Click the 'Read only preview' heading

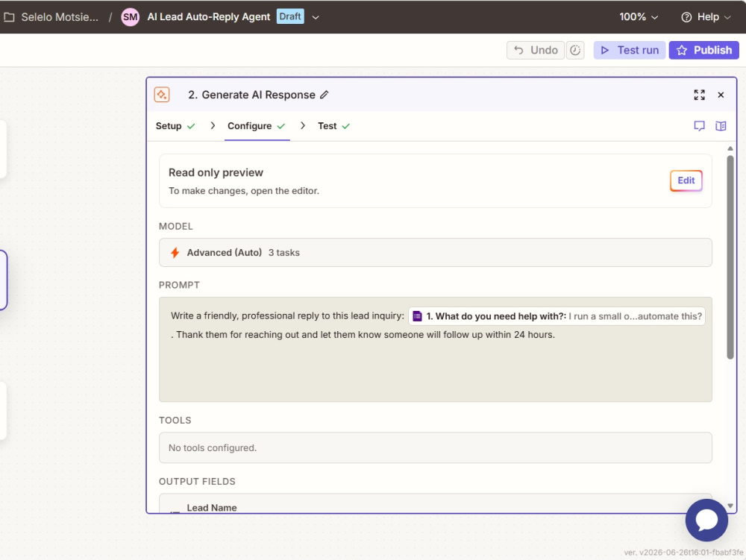[x=216, y=172]
